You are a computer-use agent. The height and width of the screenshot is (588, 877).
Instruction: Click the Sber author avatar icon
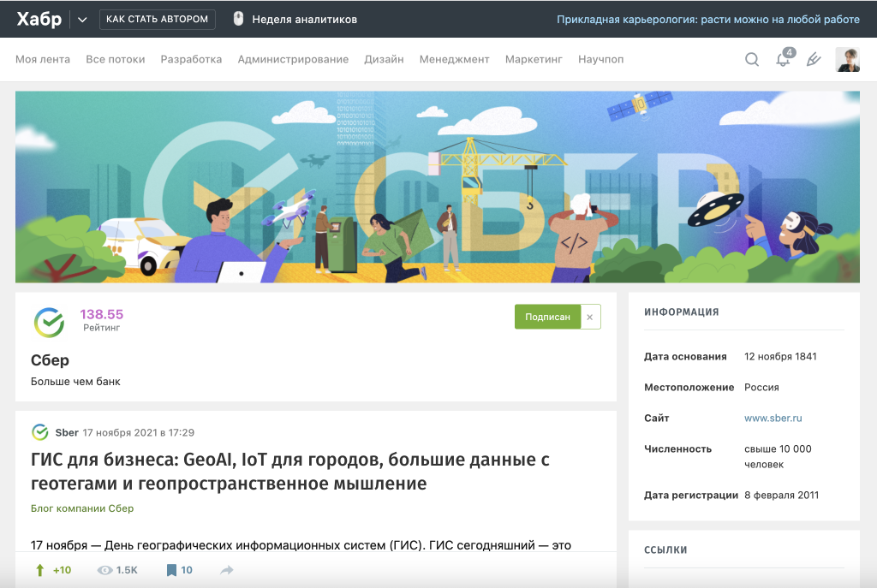pos(39,432)
